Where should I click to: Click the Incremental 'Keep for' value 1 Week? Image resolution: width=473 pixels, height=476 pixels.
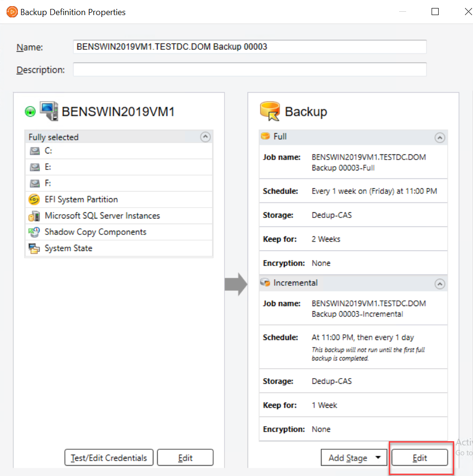325,405
